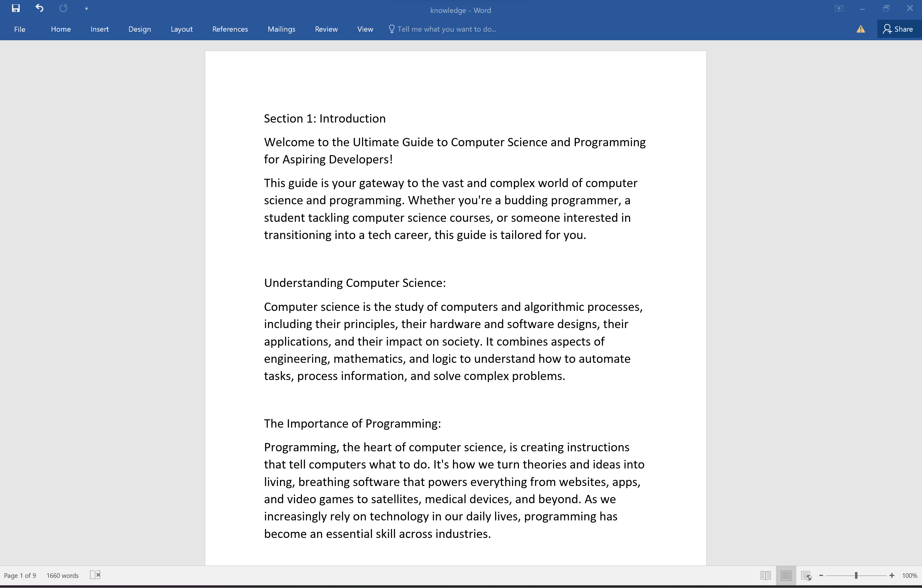Click the yellow warning triangle icon

point(860,29)
